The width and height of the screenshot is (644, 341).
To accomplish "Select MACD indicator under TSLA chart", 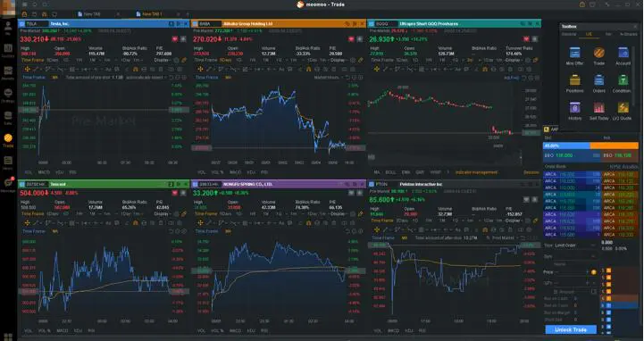I will tap(44, 172).
